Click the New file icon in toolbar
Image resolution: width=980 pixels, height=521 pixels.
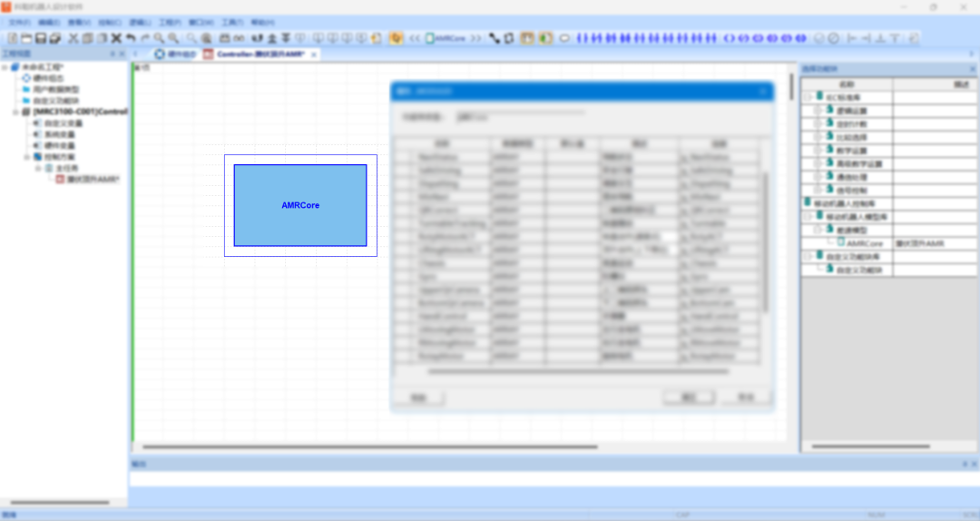(13, 38)
